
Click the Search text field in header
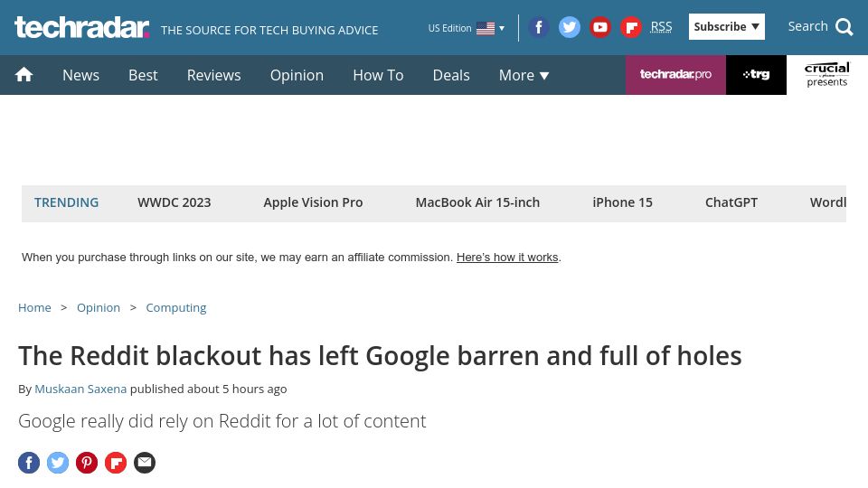[x=807, y=26]
